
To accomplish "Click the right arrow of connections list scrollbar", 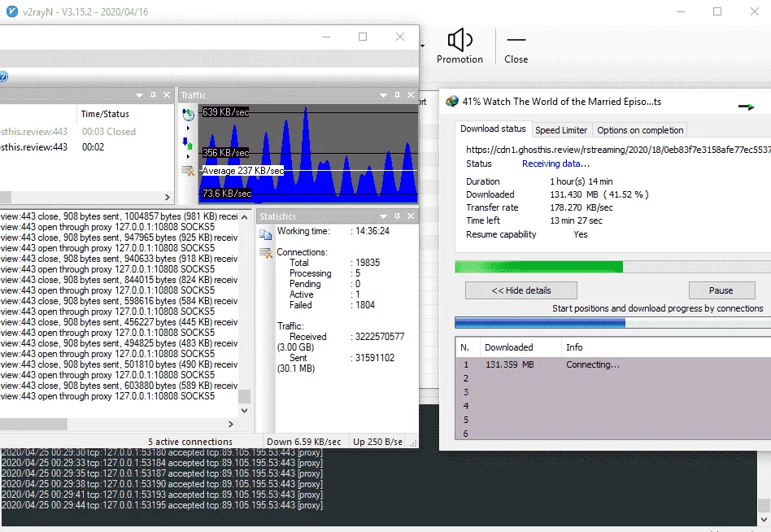I will tap(168, 197).
